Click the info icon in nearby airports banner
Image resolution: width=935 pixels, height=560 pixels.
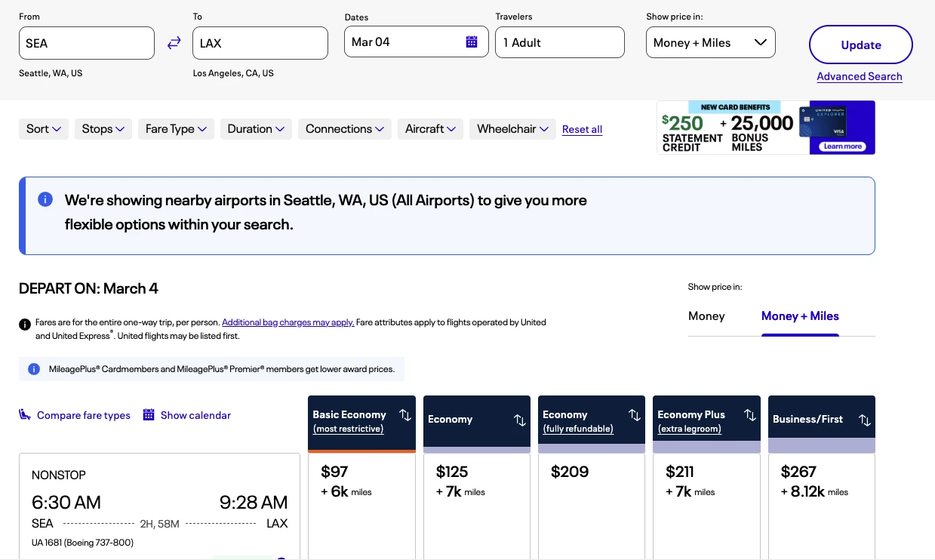[x=45, y=199]
